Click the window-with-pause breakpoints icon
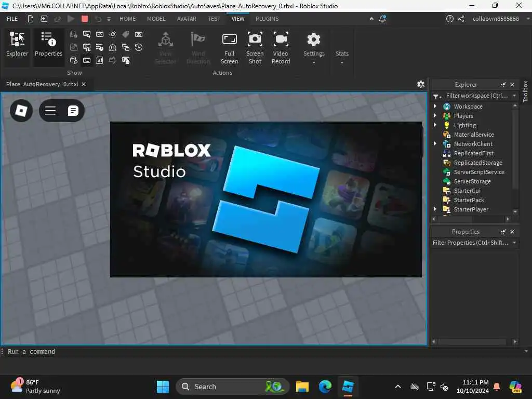This screenshot has height=399, width=532. (126, 60)
